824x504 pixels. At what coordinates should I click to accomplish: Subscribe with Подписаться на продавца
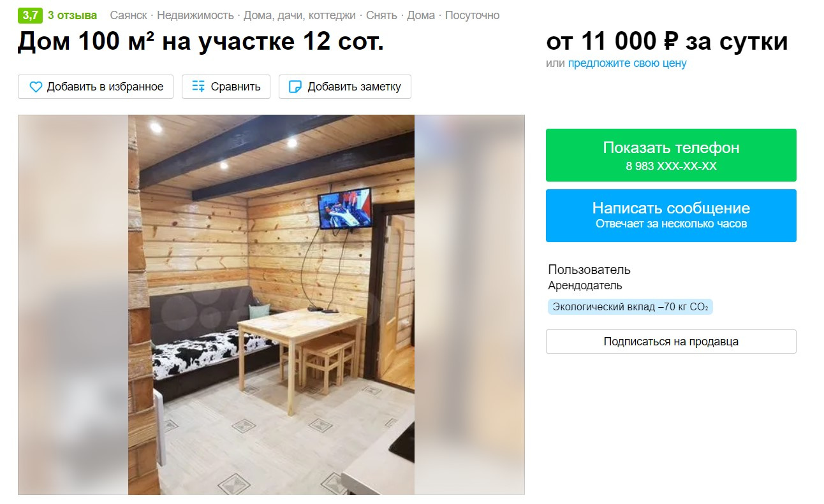point(671,342)
